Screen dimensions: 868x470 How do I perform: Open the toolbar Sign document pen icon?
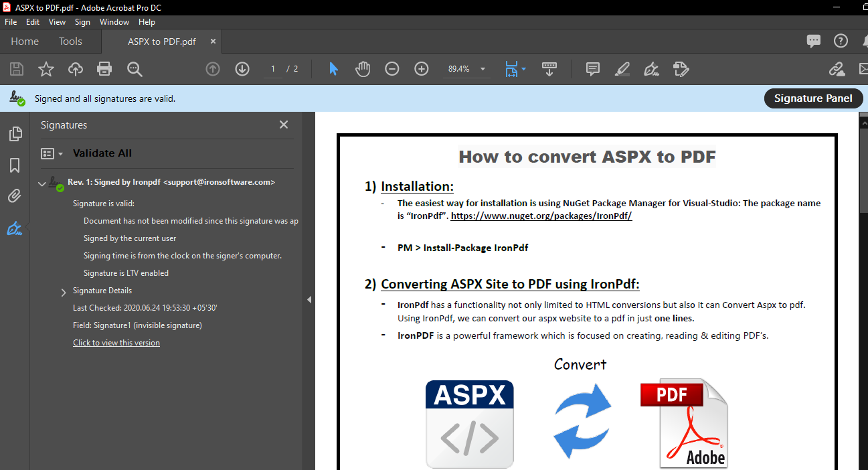(651, 69)
